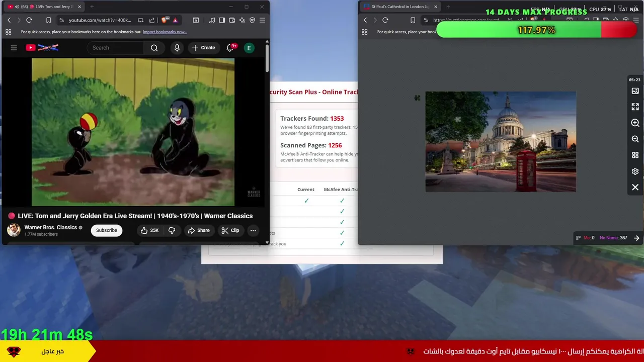The width and height of the screenshot is (644, 362).
Task: Open the YouTube guide hamburger menu
Action: tap(14, 48)
